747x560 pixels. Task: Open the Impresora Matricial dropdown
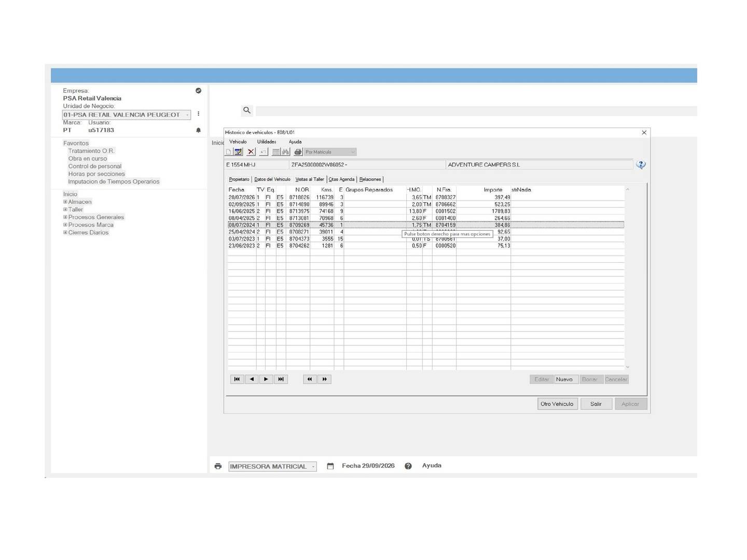(x=272, y=466)
